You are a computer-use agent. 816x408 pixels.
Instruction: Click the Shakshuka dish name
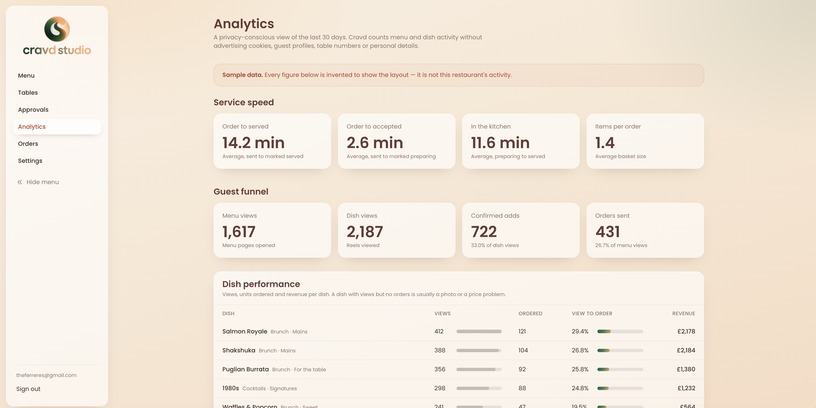239,350
